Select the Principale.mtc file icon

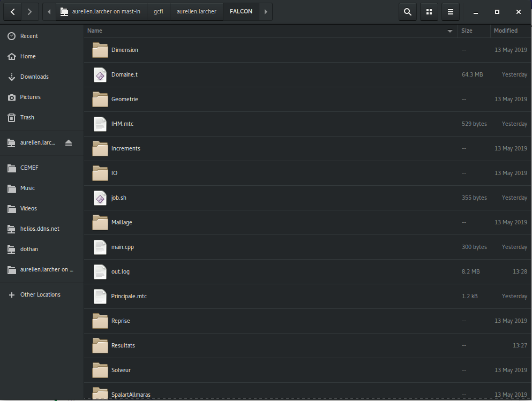[x=100, y=296]
